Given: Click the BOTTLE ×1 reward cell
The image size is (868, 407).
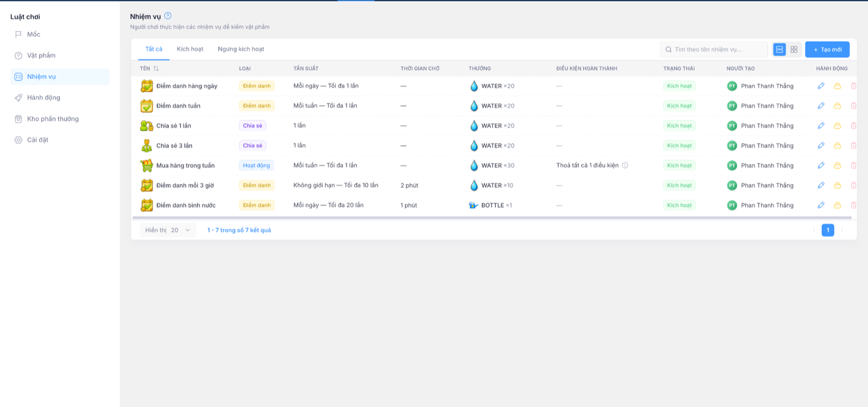Looking at the screenshot, I should [x=490, y=205].
